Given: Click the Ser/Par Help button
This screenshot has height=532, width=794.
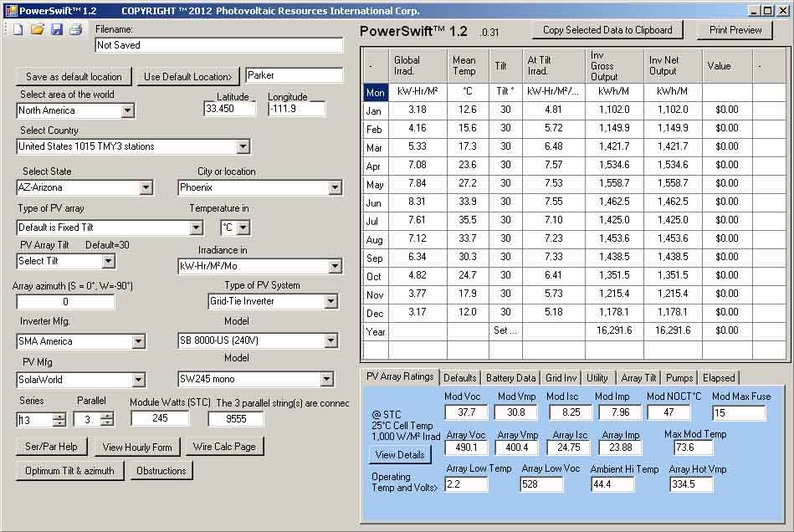Looking at the screenshot, I should click(x=51, y=447).
